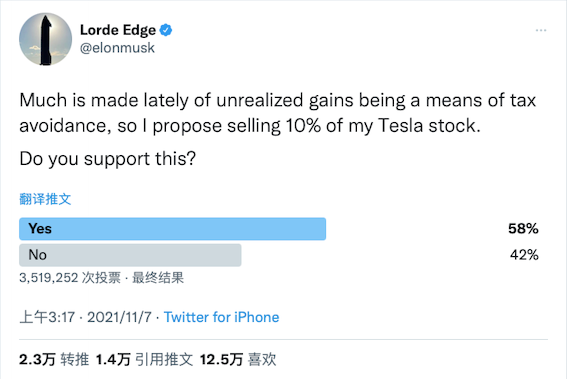Click the blue verified badge icon
Image resolution: width=567 pixels, height=379 pixels.
click(166, 30)
